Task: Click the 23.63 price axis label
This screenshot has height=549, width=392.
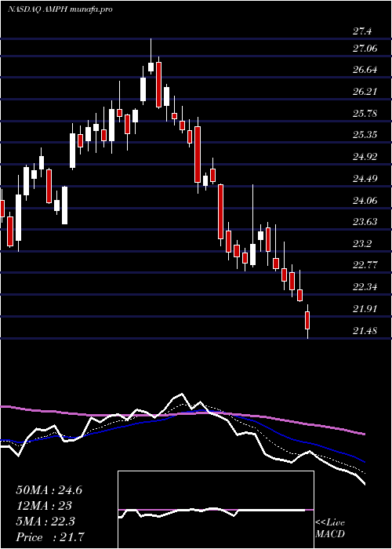Action: click(365, 222)
